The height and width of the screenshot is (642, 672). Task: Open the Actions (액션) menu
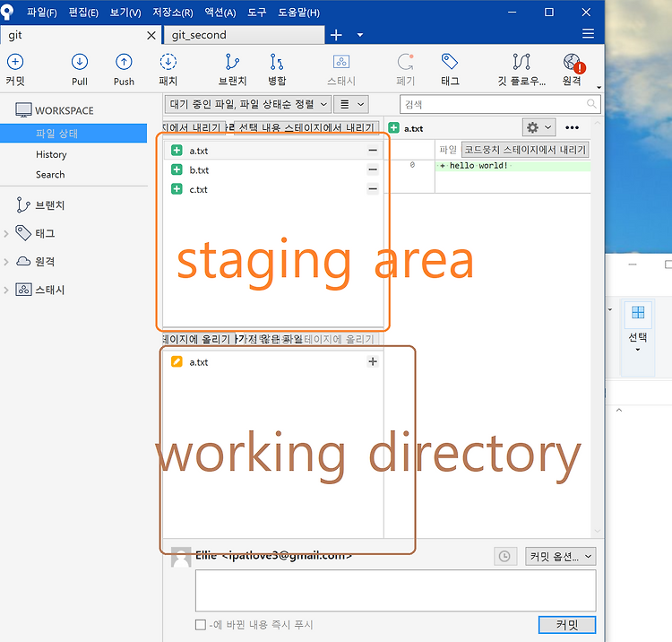(220, 13)
